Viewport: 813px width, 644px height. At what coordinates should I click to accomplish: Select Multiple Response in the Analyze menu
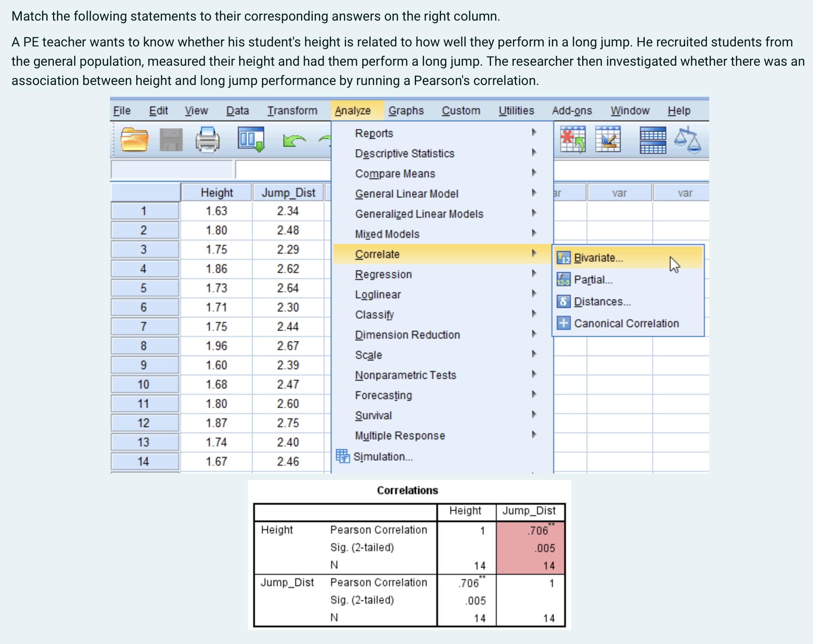click(x=442, y=435)
